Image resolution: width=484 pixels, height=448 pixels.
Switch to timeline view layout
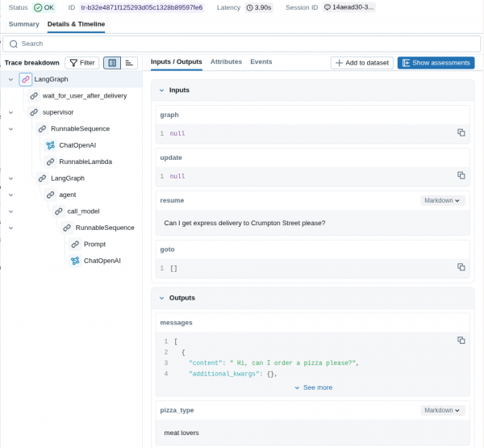click(129, 63)
